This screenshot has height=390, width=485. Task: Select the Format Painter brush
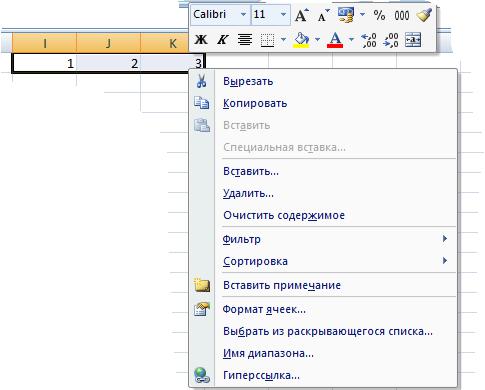point(424,15)
